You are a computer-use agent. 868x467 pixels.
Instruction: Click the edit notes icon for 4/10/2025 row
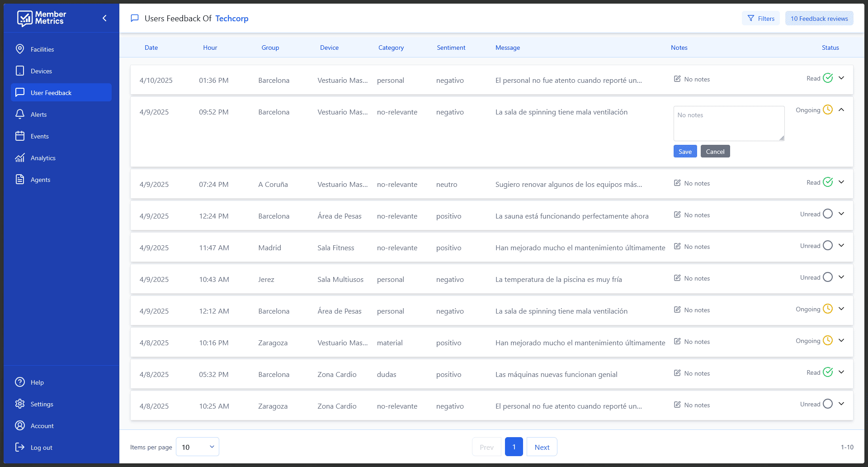point(677,79)
